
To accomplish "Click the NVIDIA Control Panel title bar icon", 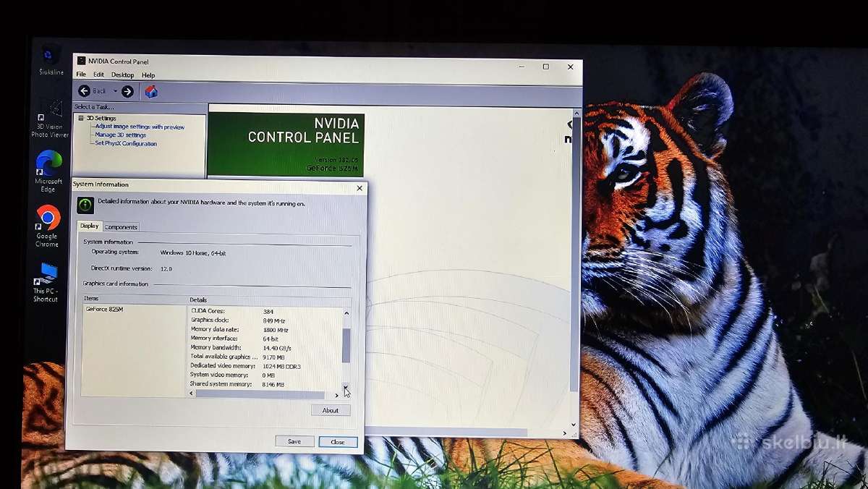I will coord(82,61).
